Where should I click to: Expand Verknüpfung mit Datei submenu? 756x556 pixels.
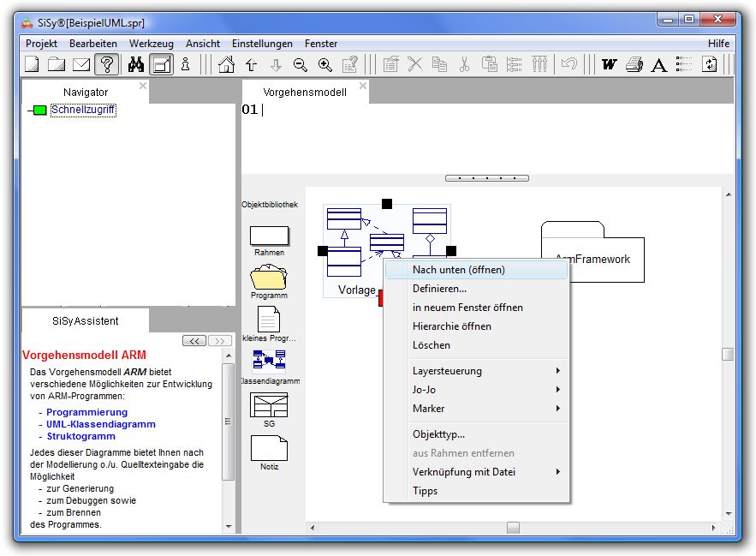[476, 472]
